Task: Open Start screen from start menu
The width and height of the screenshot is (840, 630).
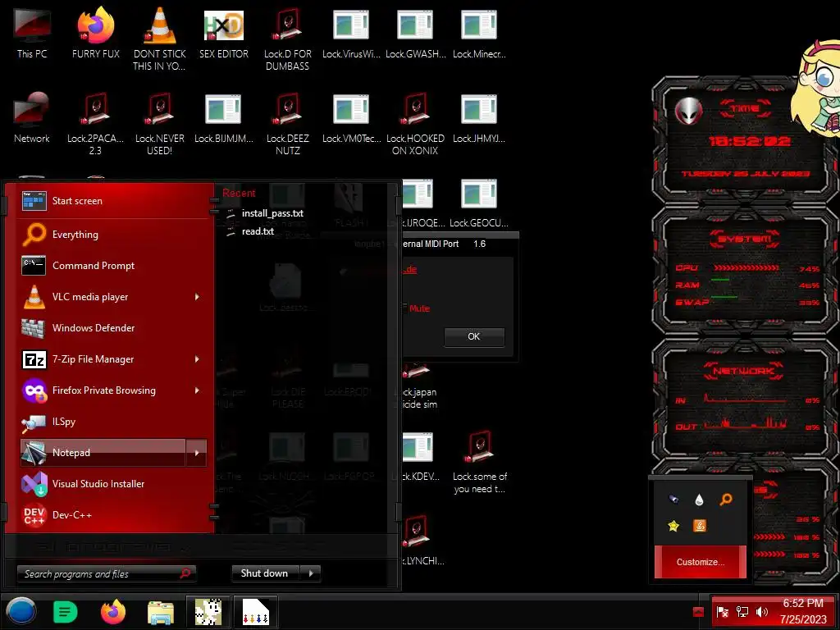Action: coord(113,201)
